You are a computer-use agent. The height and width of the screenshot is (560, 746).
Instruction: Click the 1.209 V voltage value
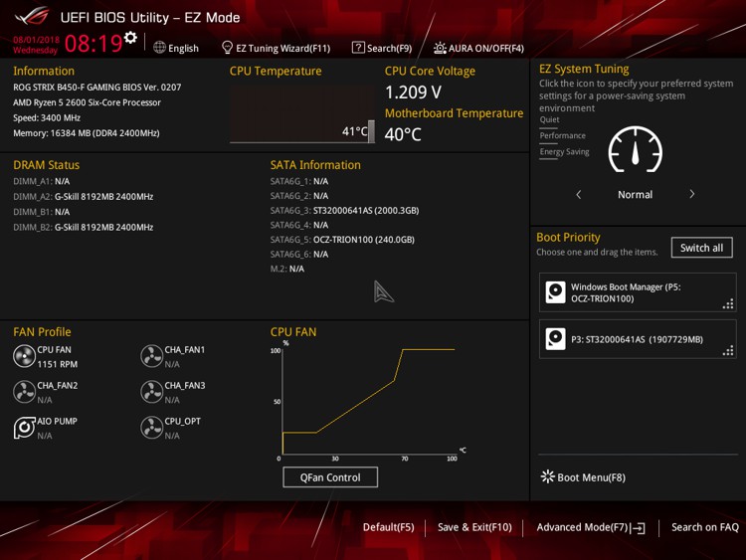click(x=413, y=93)
